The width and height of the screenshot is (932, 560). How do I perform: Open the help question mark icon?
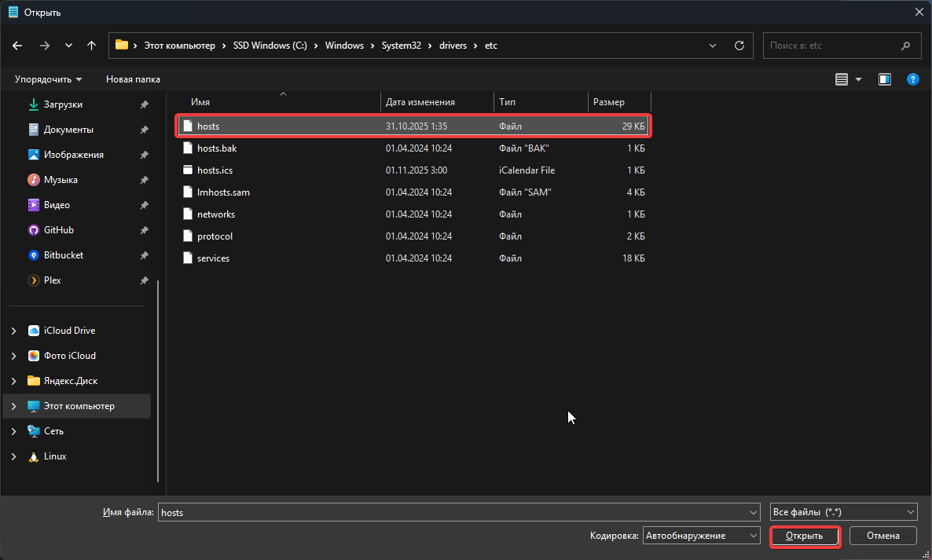pos(912,79)
